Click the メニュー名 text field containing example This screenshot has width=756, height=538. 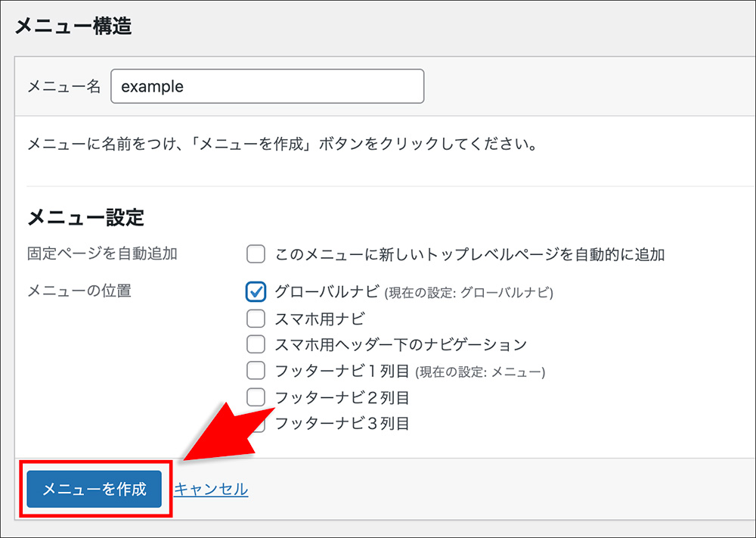click(267, 86)
